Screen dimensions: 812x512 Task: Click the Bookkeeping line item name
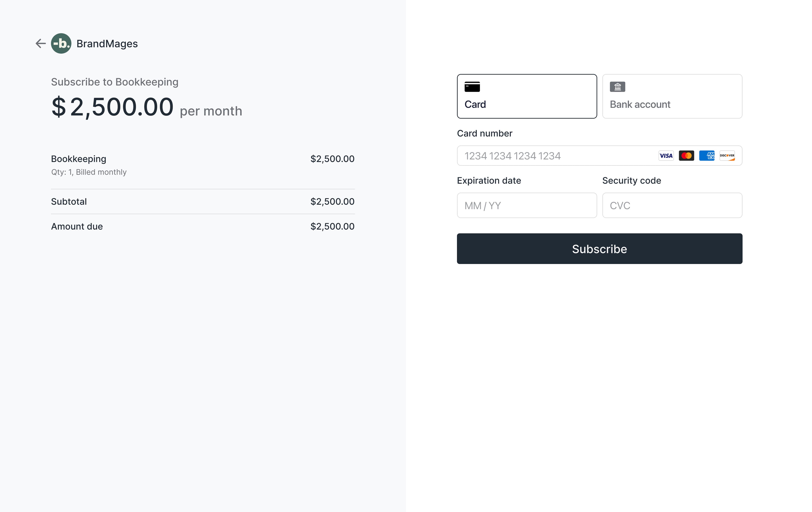coord(79,159)
